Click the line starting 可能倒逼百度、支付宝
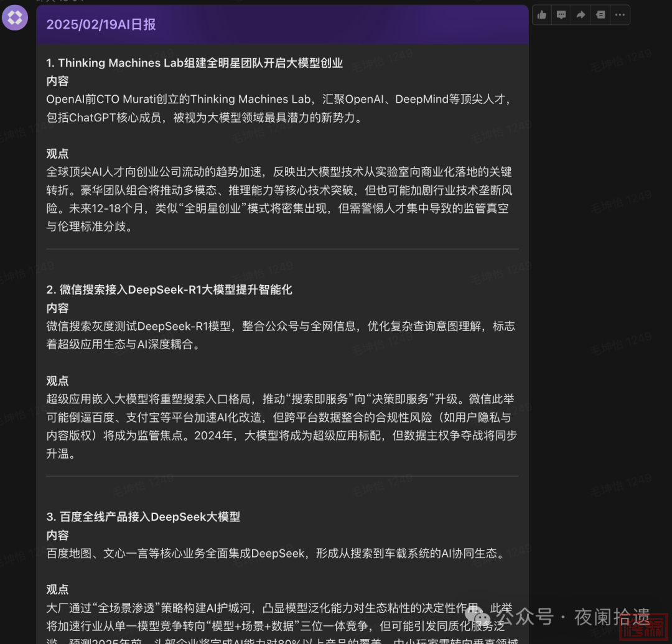The width and height of the screenshot is (672, 644). [x=279, y=418]
